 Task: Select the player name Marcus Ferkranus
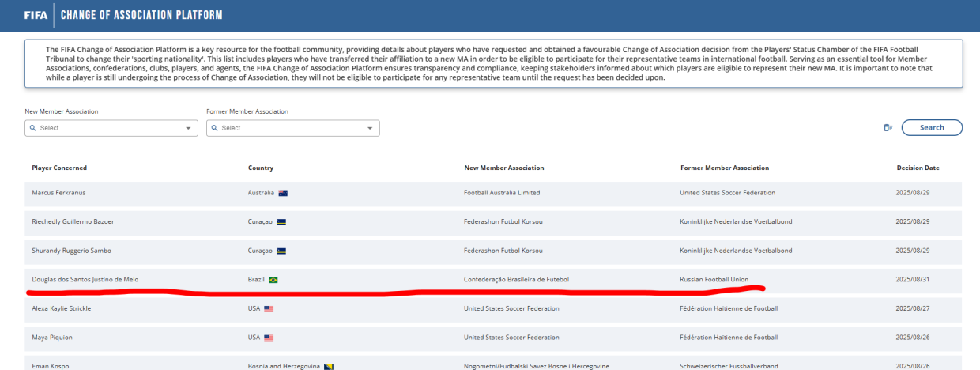(60, 193)
